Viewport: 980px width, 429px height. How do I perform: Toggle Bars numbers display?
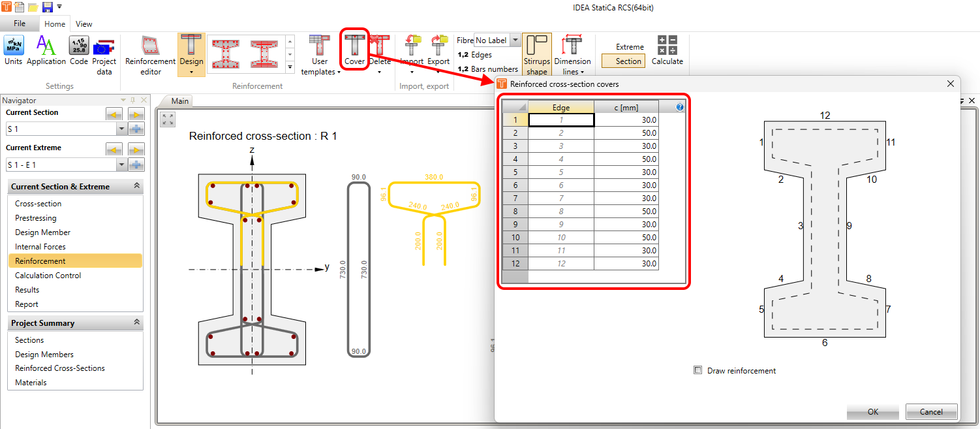tap(487, 69)
